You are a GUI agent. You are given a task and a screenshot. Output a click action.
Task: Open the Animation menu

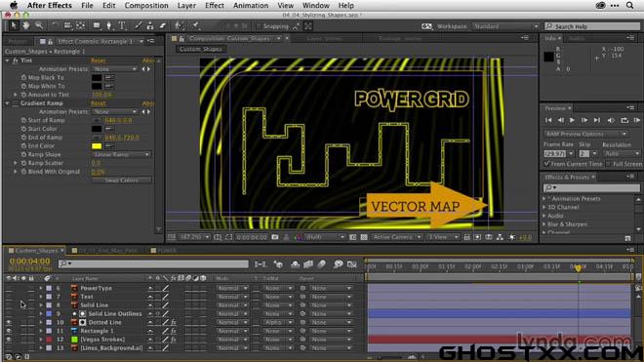(251, 5)
